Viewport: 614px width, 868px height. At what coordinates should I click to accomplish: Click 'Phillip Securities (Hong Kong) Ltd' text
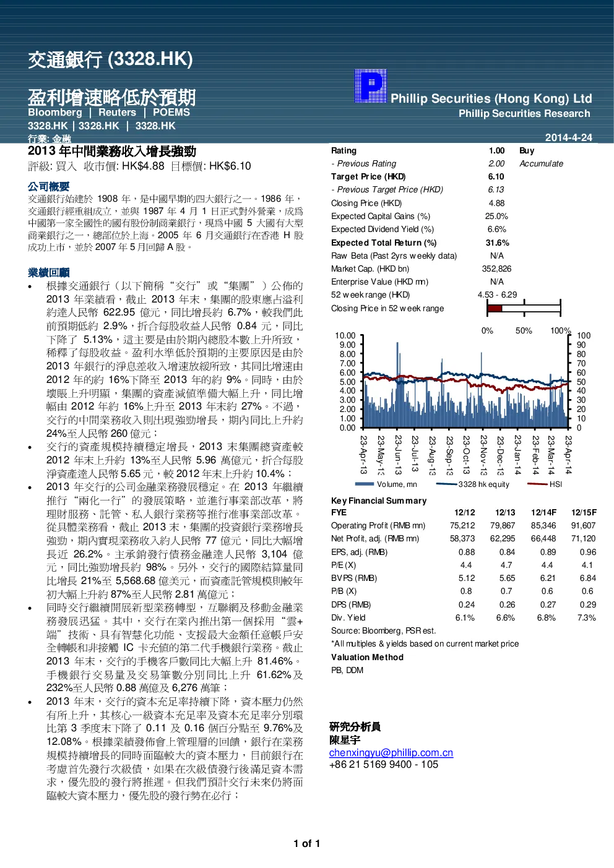tap(491, 98)
